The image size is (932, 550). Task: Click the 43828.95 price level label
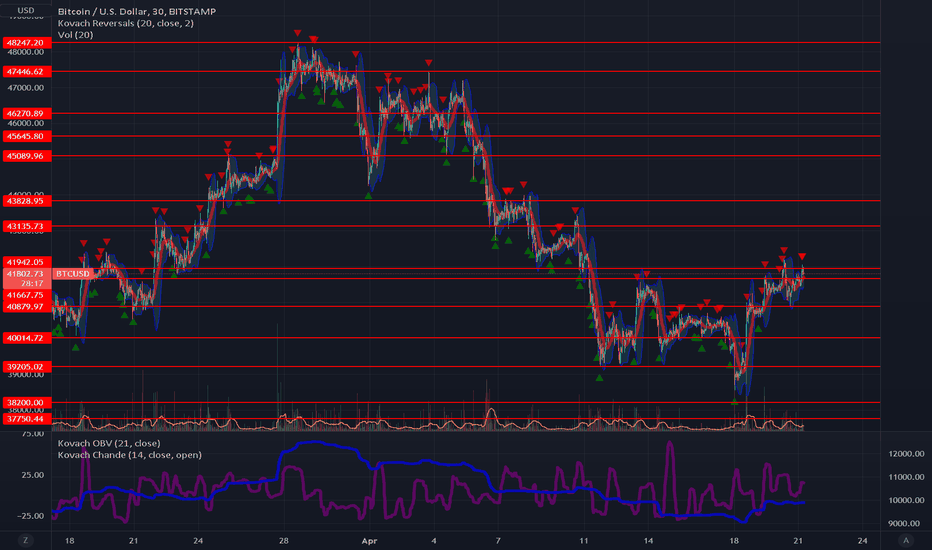pyautogui.click(x=27, y=201)
